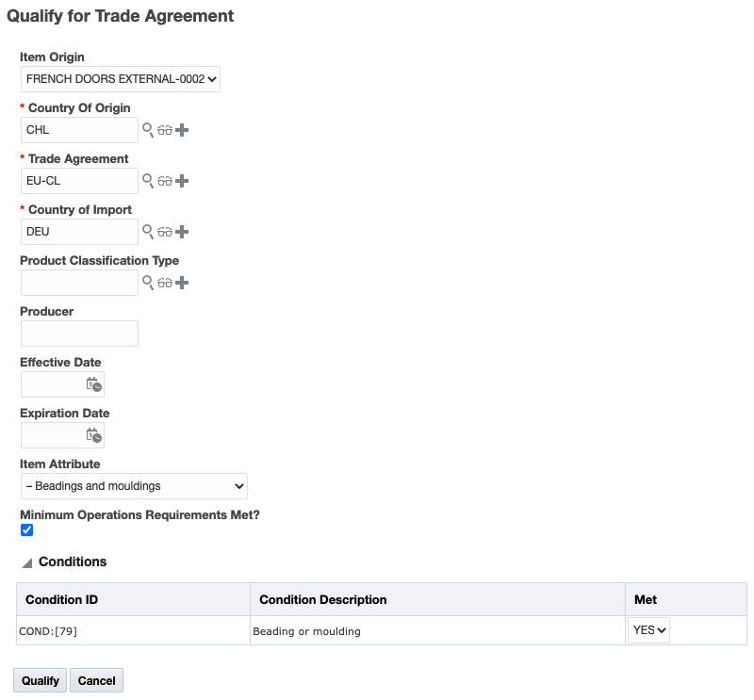
Task: Click the Producer input field
Action: pos(79,334)
